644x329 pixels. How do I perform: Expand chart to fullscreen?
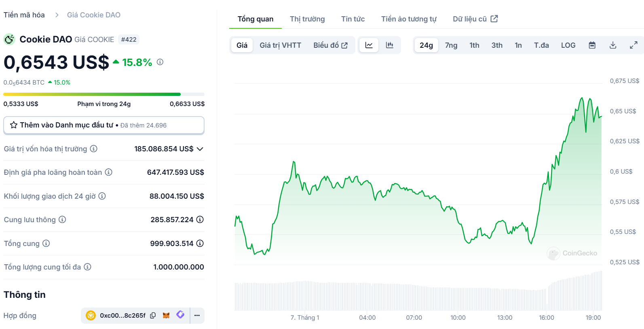(x=633, y=45)
